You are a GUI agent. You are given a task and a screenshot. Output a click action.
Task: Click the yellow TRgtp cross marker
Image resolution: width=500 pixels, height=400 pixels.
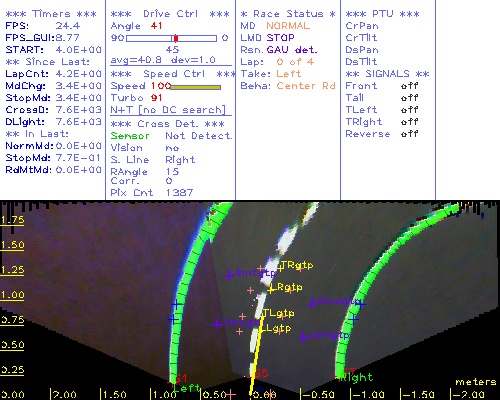point(280,268)
